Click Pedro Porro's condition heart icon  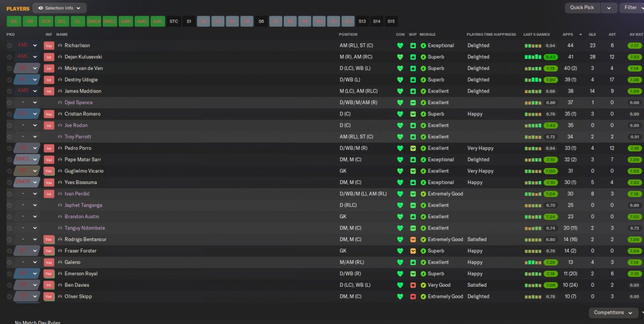point(400,148)
